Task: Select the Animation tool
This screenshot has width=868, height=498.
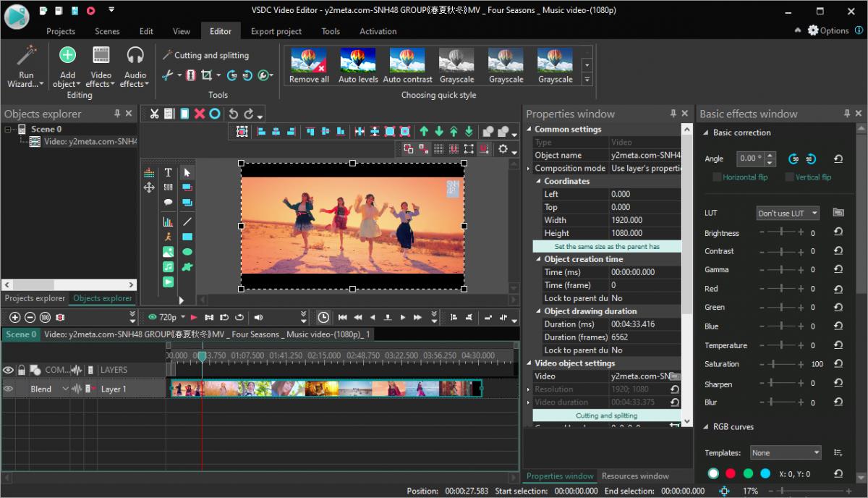Action: pos(168,235)
